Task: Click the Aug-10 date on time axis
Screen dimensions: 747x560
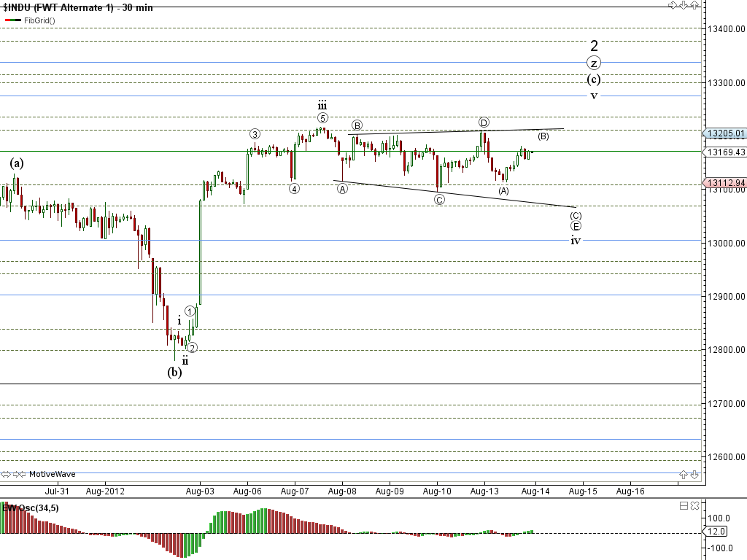Action: pos(437,491)
